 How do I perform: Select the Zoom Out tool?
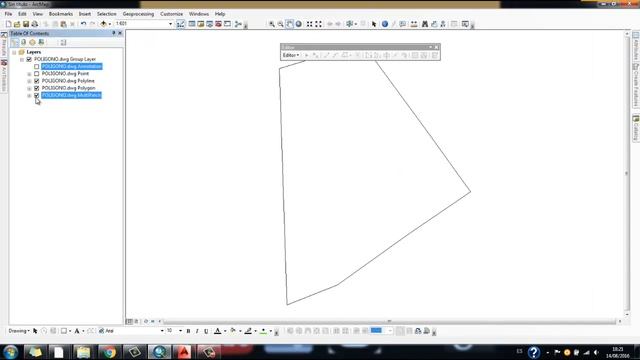tap(280, 24)
